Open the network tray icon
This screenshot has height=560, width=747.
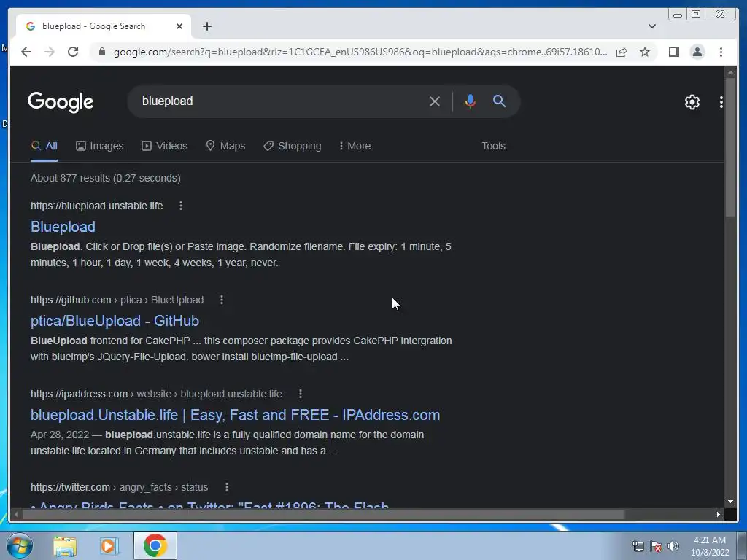click(x=638, y=546)
